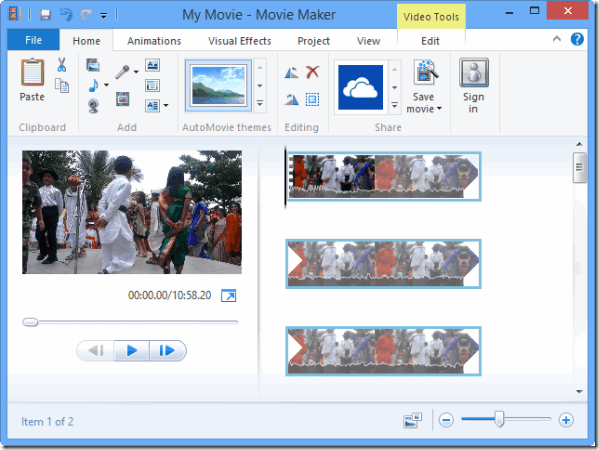Click the Snapshot filmstrip icon

tap(123, 99)
